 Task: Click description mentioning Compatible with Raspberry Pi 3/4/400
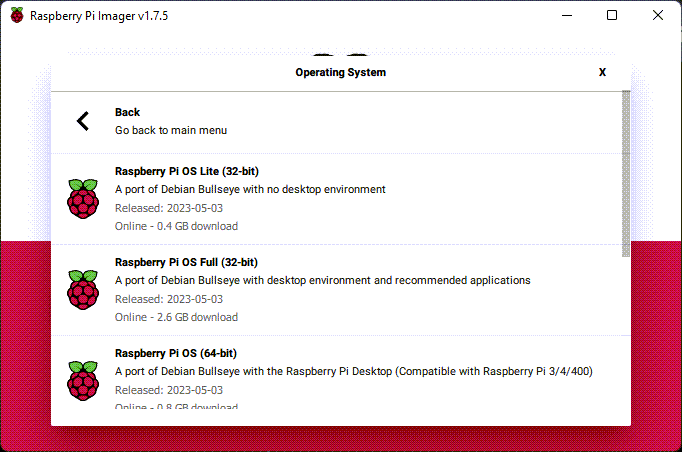[x=354, y=372]
